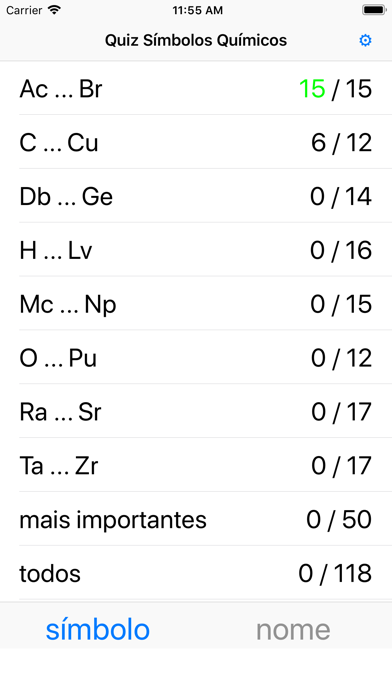Tap the Quiz Símbolos Químicos title
The width and height of the screenshot is (392, 696).
(196, 40)
